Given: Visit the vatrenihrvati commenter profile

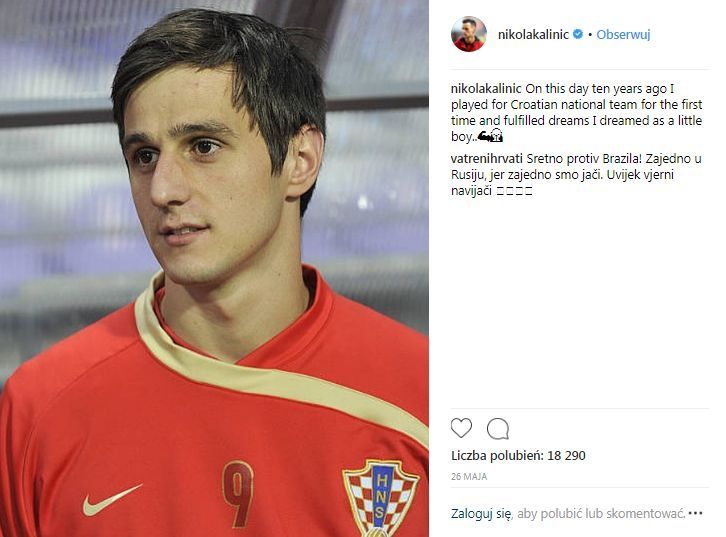Looking at the screenshot, I should (x=487, y=159).
